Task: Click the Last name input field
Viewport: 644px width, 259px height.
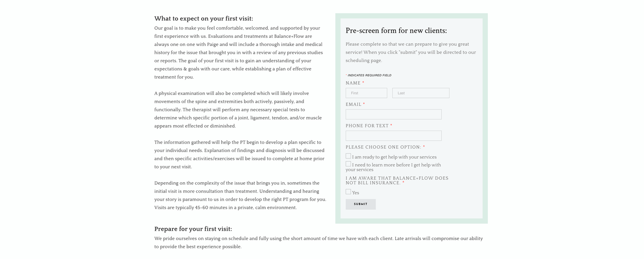Action: [421, 93]
